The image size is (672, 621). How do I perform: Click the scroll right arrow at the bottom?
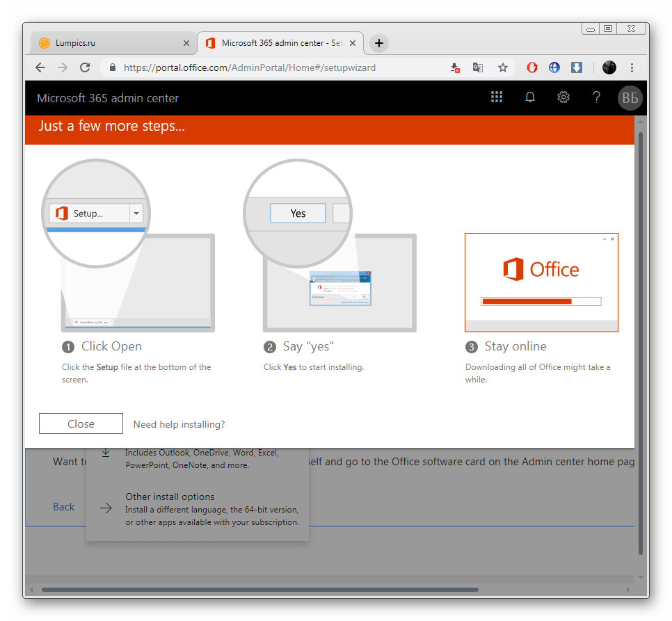tap(628, 590)
